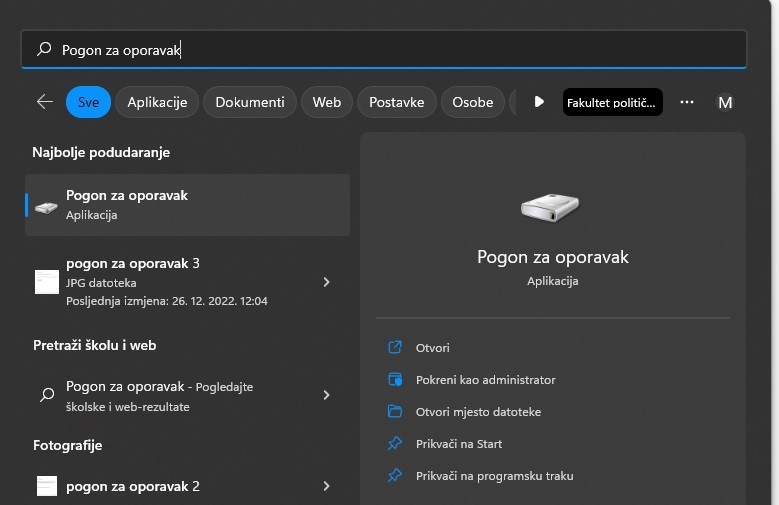Switch to the Dokumenti filter

click(250, 102)
